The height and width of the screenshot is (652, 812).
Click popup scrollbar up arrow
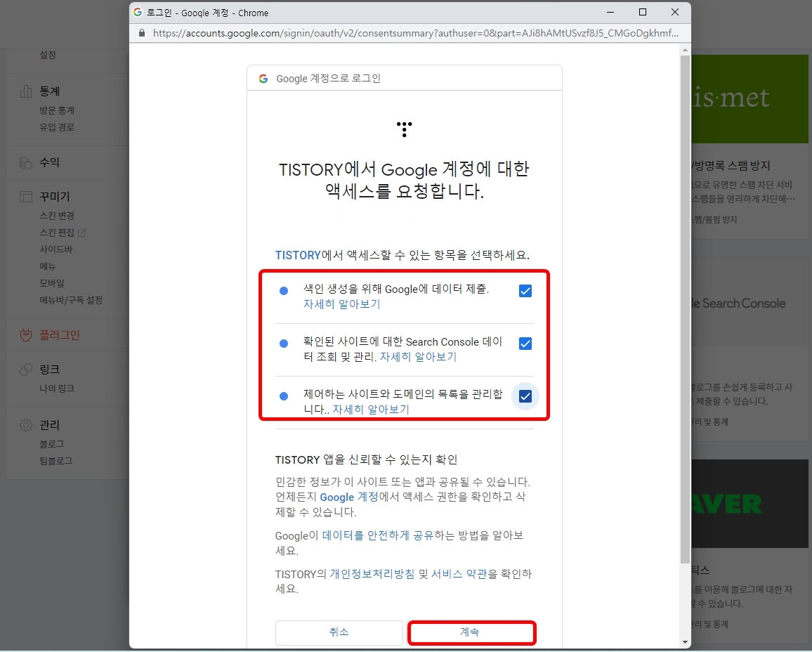[685, 50]
